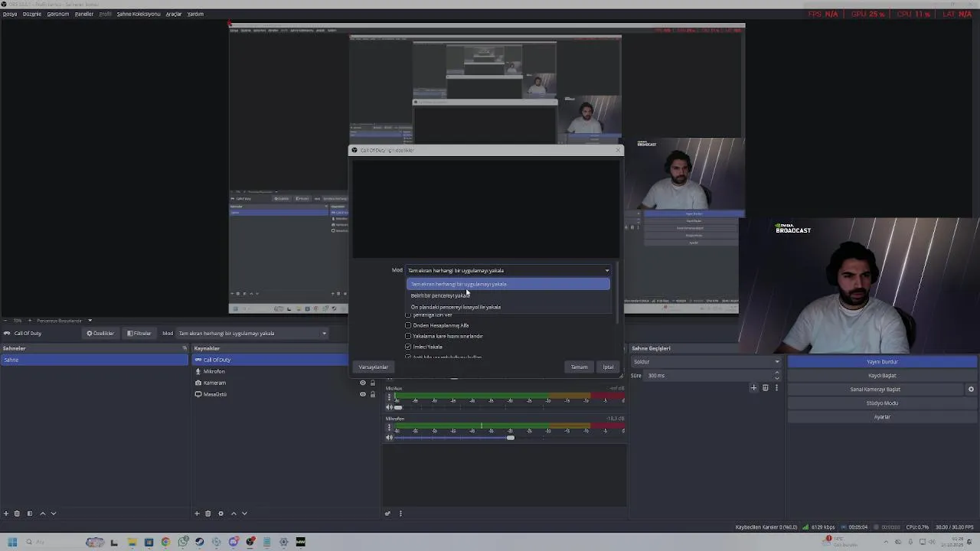The image size is (980, 551).
Task: Add a new scene with the plus icon
Action: tap(6, 514)
